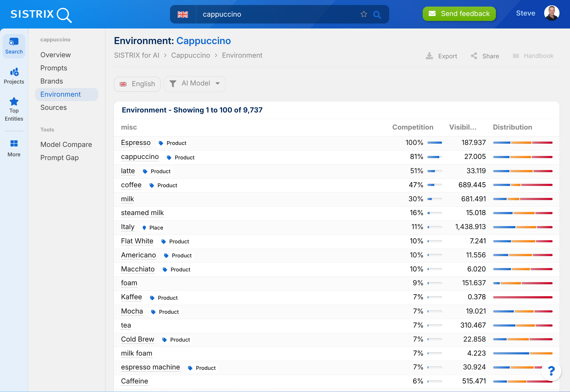Click the Share icon
The image size is (570, 392).
tap(474, 56)
